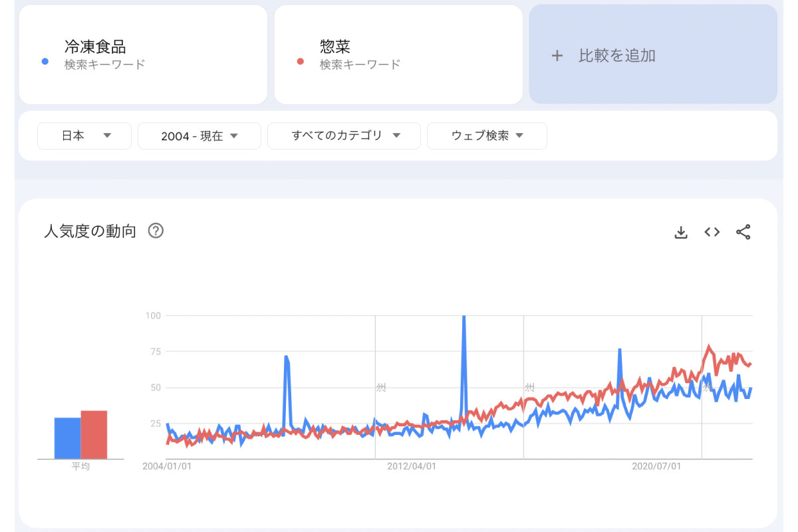The width and height of the screenshot is (798, 532).
Task: Open the 日本 region dropdown
Action: (x=84, y=136)
